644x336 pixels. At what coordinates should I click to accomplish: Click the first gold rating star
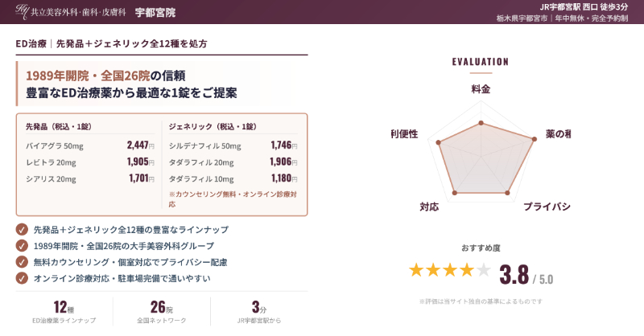click(x=416, y=270)
